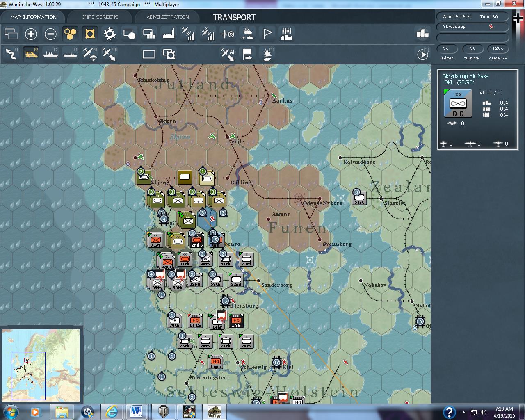This screenshot has width=525, height=420.
Task: Select the 71st division counter
Action: (155, 240)
